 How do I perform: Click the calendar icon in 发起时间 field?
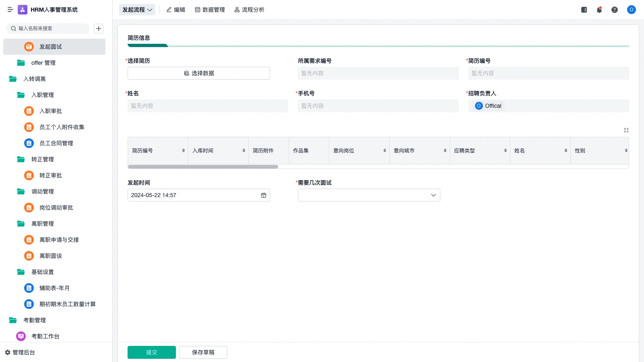[264, 195]
